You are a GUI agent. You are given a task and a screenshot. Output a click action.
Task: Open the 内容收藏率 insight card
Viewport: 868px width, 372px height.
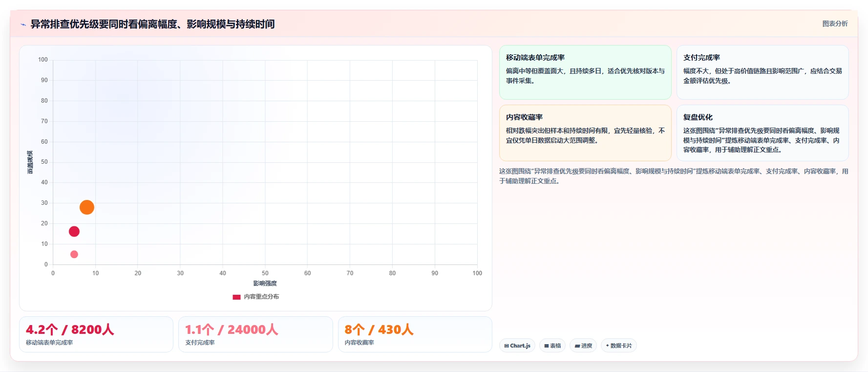[x=585, y=133]
